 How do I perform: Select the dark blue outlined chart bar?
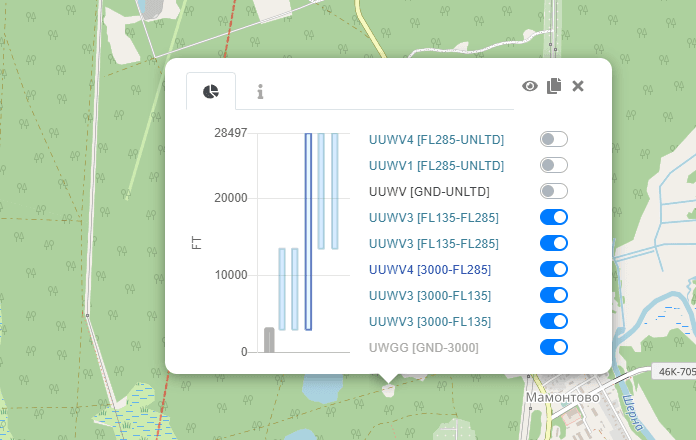coord(308,231)
